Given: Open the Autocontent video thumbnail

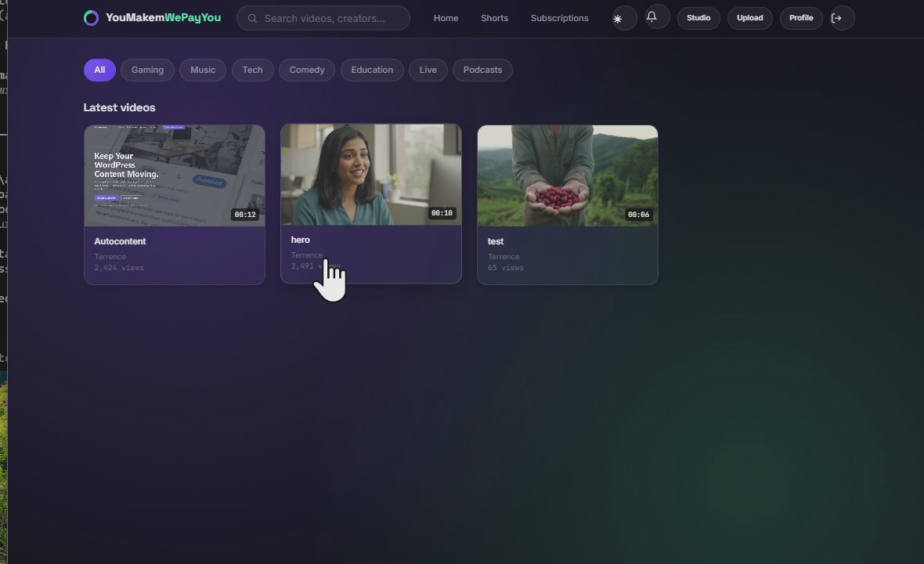Looking at the screenshot, I should click(x=175, y=175).
